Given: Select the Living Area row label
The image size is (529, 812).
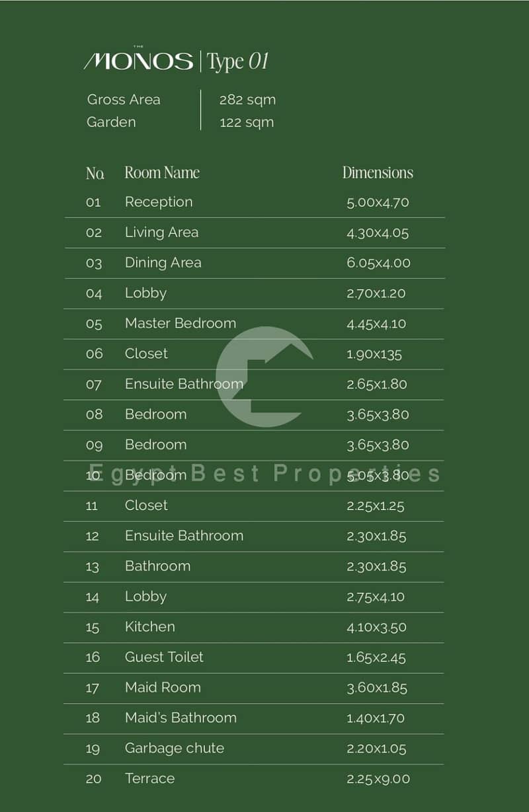Looking at the screenshot, I should (161, 233).
